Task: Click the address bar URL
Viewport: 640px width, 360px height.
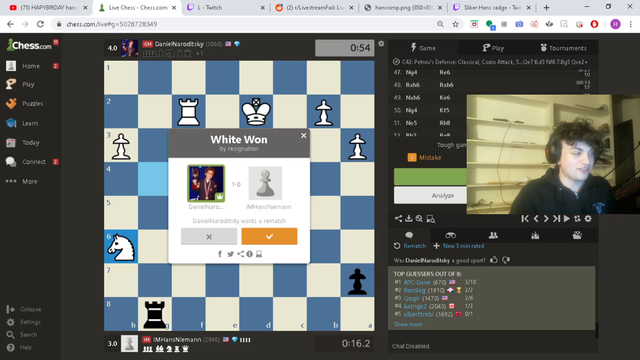Action: pyautogui.click(x=112, y=24)
